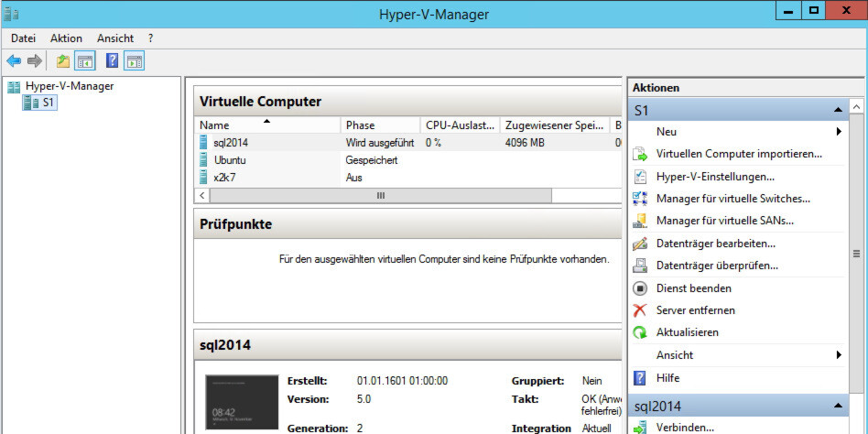868x434 pixels.
Task: Collapse the sql2014 actions section
Action: point(838,407)
